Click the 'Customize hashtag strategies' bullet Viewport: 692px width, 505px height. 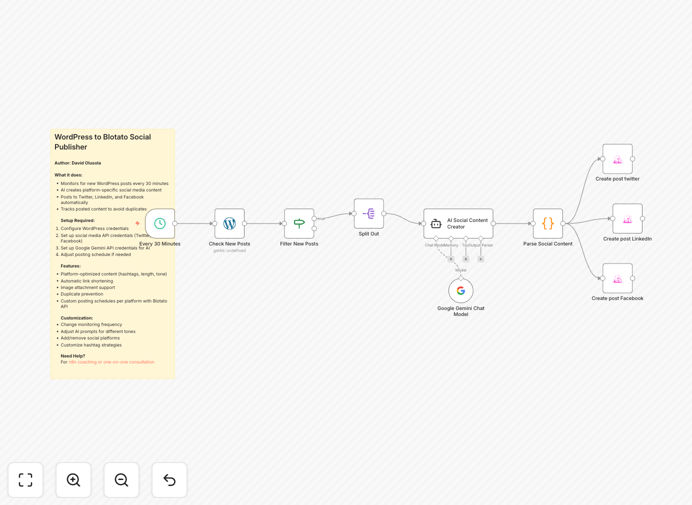click(x=91, y=345)
